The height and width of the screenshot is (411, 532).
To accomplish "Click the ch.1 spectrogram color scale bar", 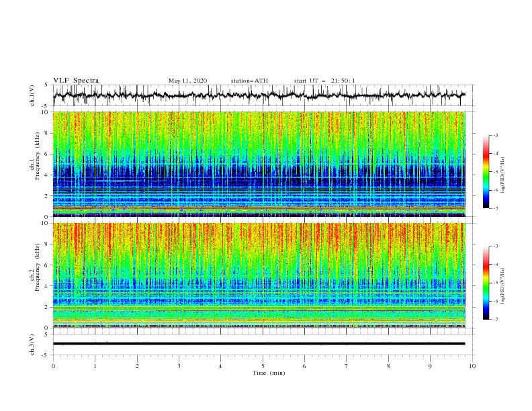I will (486, 172).
